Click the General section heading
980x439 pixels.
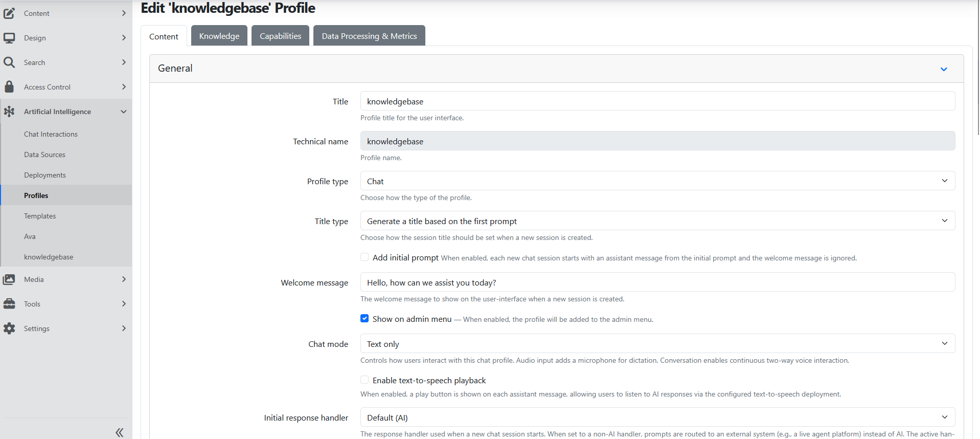175,68
